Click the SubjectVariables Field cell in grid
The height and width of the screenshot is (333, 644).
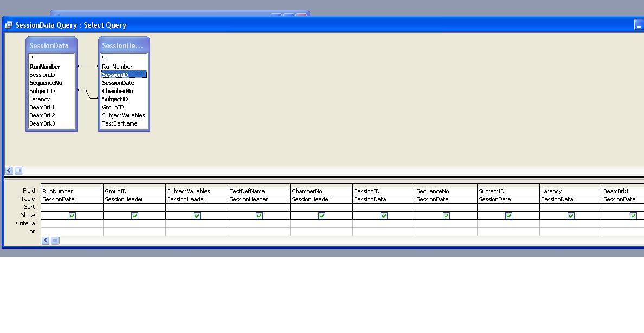[197, 191]
